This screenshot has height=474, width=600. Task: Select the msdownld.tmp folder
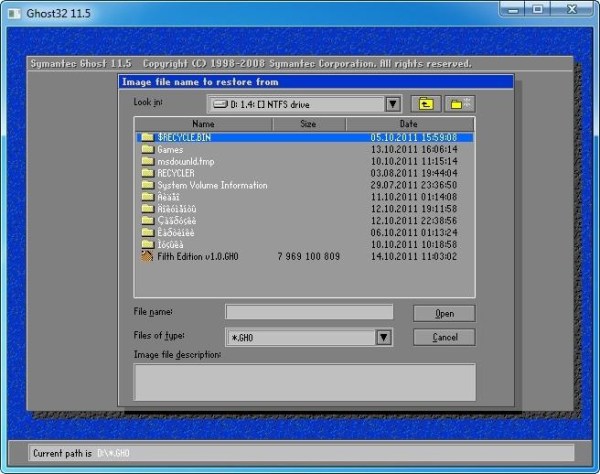click(186, 161)
